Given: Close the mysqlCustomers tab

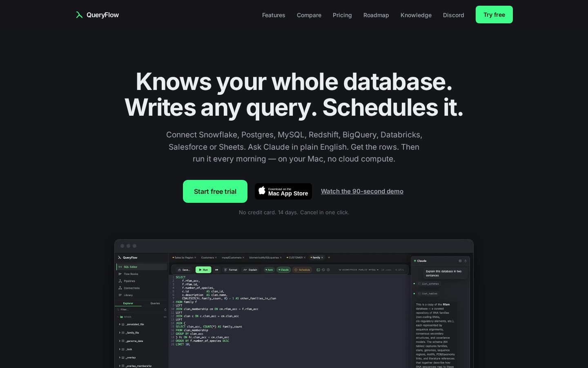Looking at the screenshot, I should tap(243, 258).
